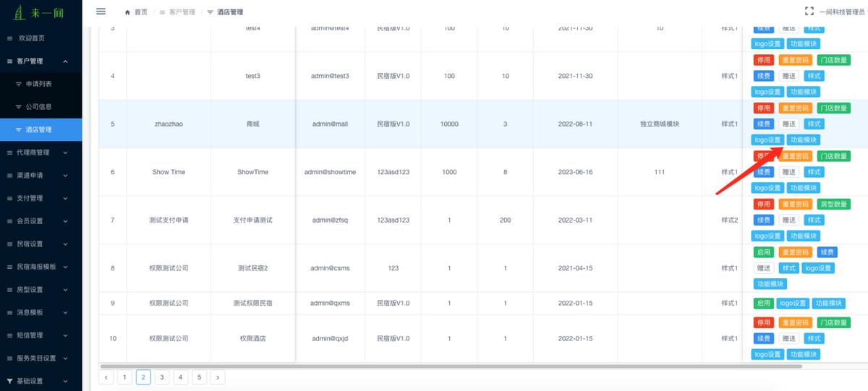Viewport: 868px width, 391px height.
Task: Open the 一间科技管理员 user menu
Action: tap(843, 12)
